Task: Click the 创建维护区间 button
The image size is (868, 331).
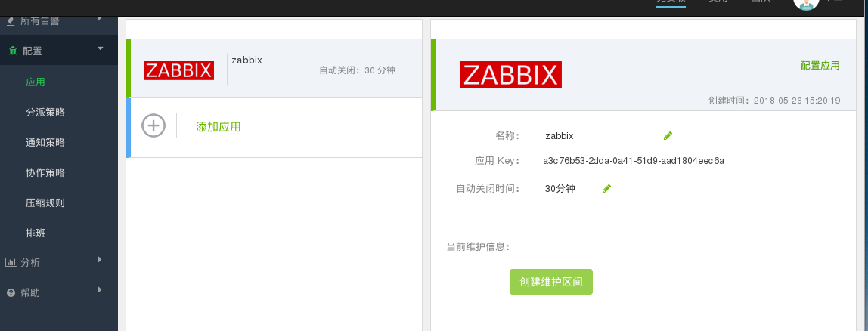Action: [550, 283]
